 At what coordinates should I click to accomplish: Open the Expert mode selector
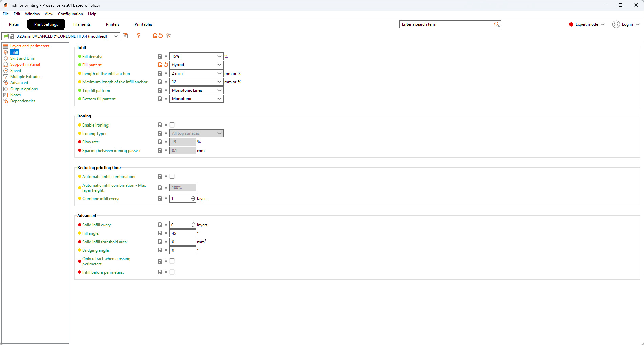(587, 24)
